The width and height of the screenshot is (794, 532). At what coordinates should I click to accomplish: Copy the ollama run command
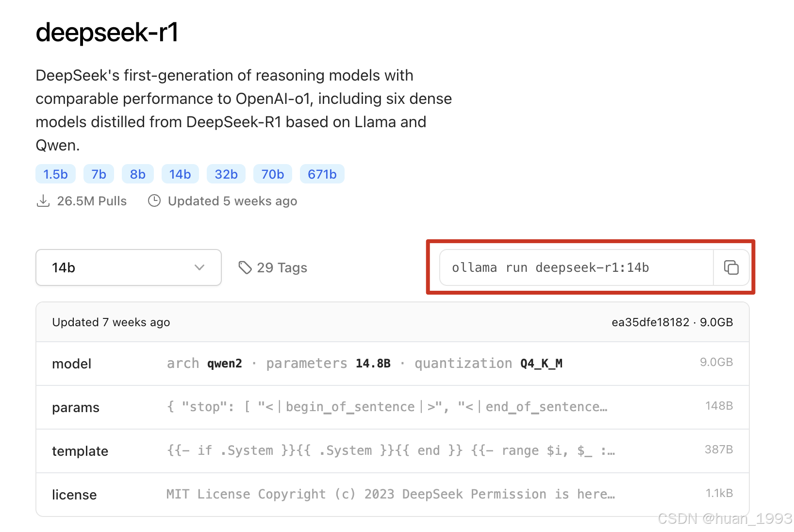coord(731,267)
